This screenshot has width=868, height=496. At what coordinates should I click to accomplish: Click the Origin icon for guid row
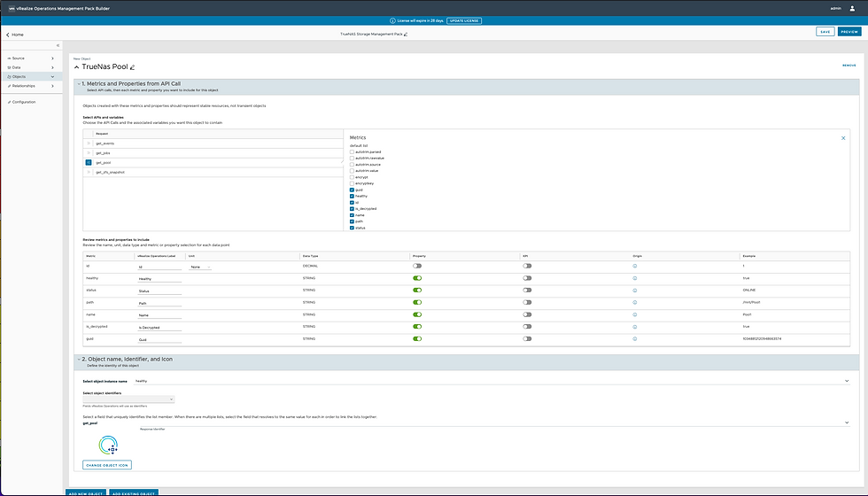[635, 338]
